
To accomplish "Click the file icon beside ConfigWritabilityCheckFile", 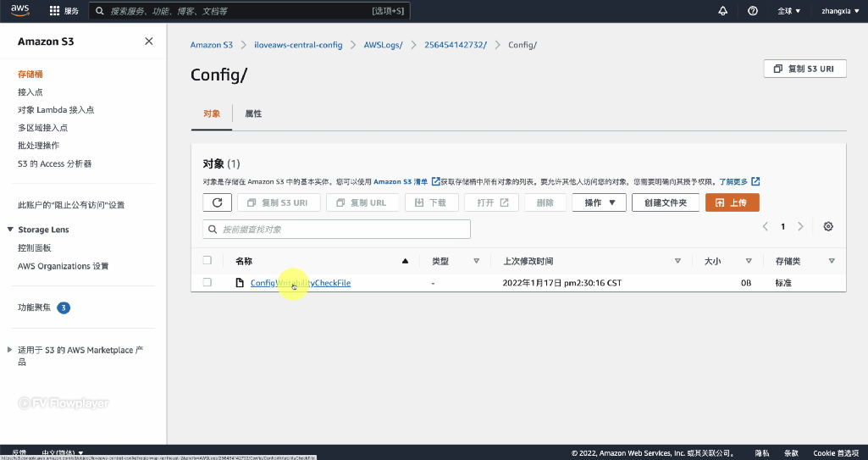I will (x=240, y=283).
